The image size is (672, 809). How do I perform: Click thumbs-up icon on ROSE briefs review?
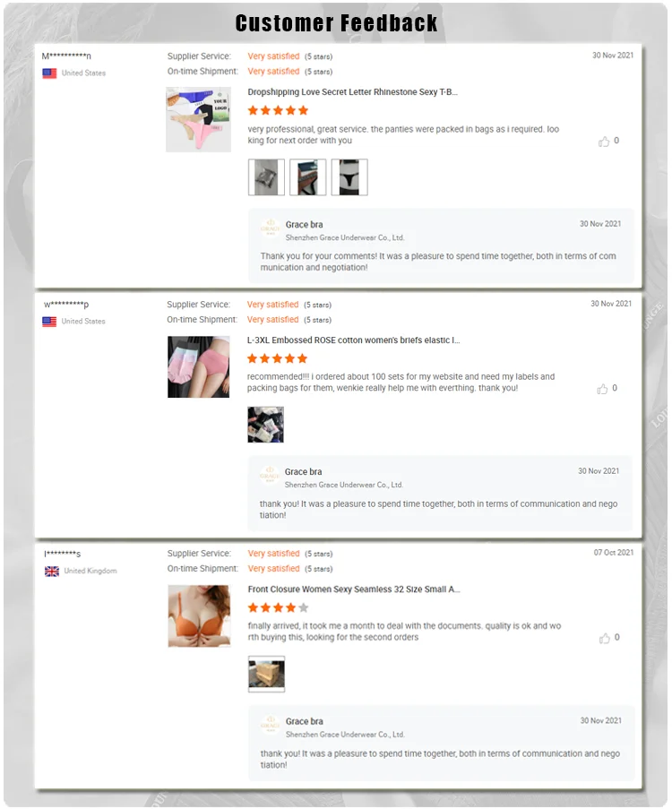click(602, 389)
